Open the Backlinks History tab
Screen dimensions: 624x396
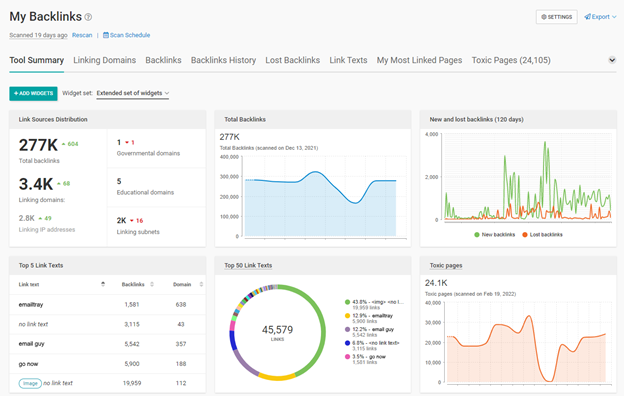223,60
